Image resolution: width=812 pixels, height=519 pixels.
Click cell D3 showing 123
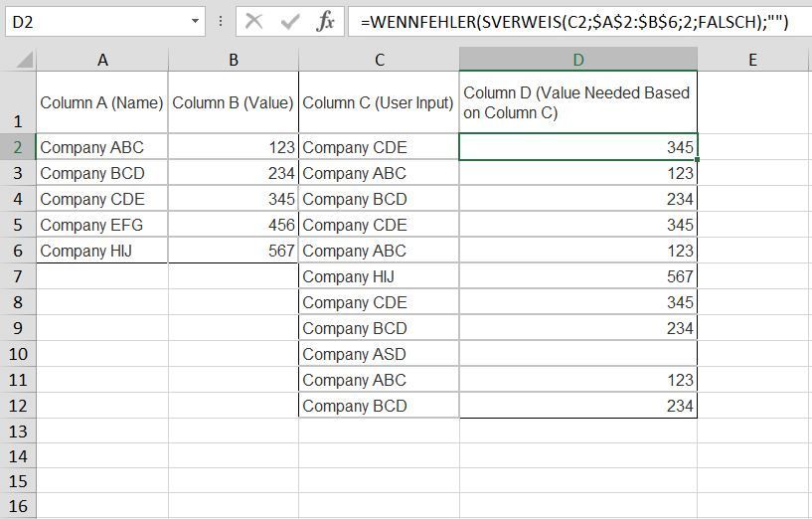[x=578, y=173]
